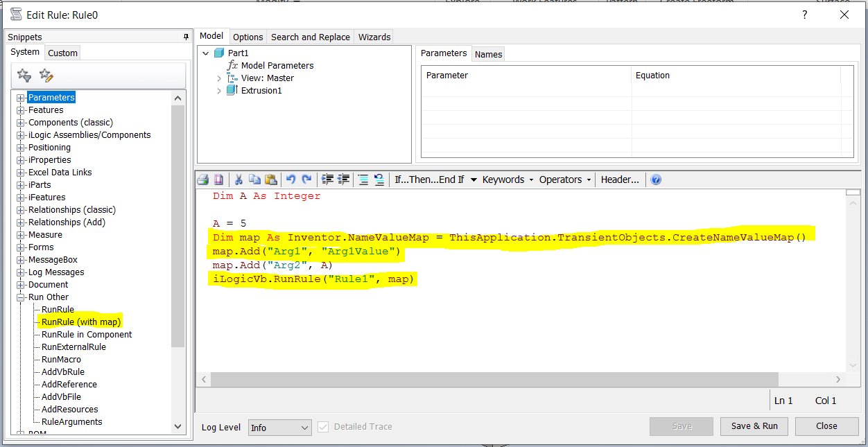This screenshot has width=868, height=447.
Task: Pin the Snippets panel
Action: pos(185,36)
